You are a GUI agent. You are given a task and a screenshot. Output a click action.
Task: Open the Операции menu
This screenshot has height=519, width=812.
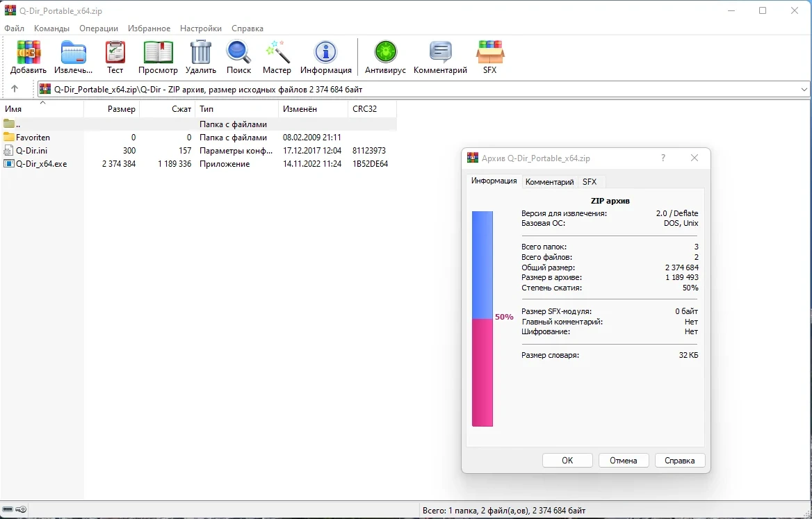pos(99,28)
